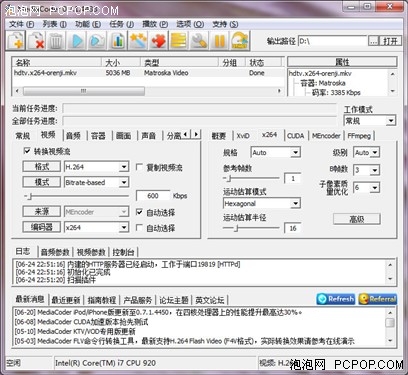Switch to the 视频参数 tab
This screenshot has width=408, height=375.
pyautogui.click(x=91, y=252)
